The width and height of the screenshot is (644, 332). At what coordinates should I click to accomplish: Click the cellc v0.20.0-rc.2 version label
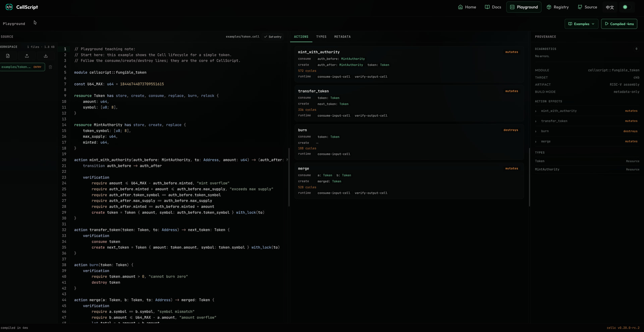623,328
